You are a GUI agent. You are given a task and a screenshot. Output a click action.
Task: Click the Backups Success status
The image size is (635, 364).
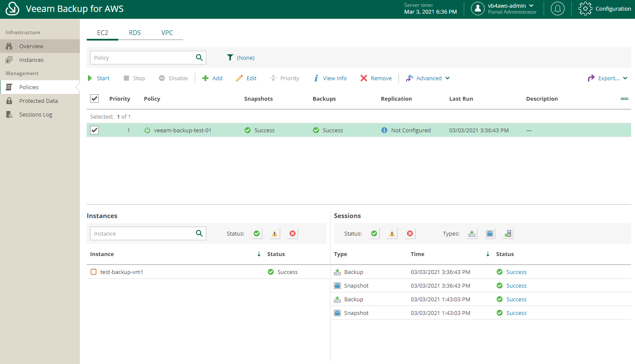click(328, 130)
